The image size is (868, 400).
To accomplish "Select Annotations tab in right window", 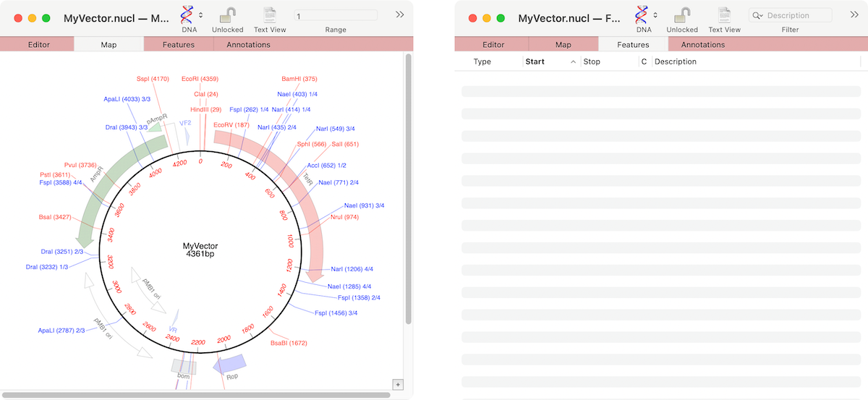I will tap(702, 45).
